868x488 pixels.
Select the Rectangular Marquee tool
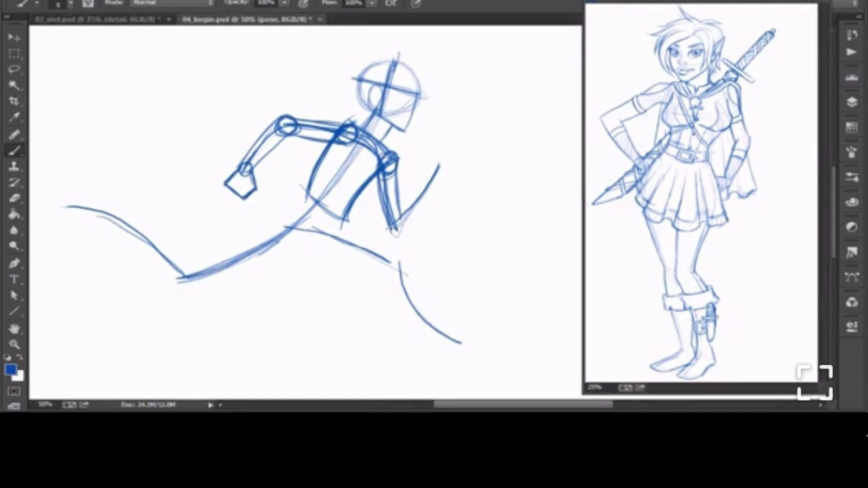tap(14, 53)
